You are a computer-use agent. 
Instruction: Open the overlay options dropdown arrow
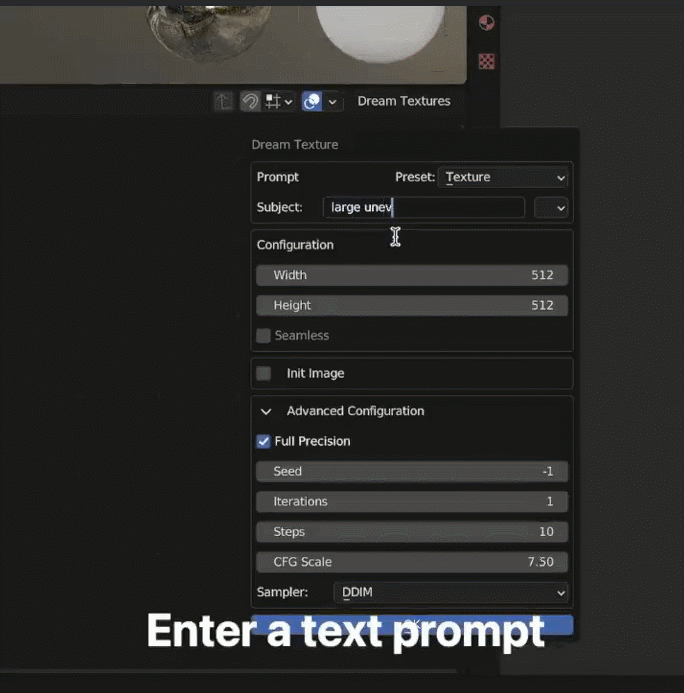tap(333, 101)
